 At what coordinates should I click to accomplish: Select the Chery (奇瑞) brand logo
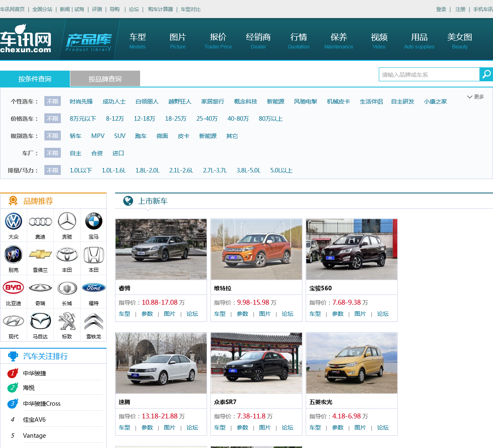tap(40, 288)
